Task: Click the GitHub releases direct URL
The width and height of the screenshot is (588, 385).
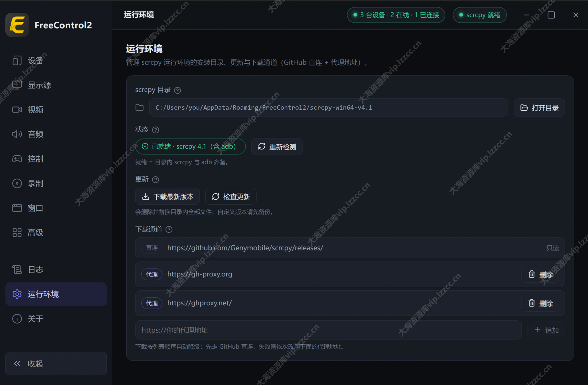Action: point(245,248)
